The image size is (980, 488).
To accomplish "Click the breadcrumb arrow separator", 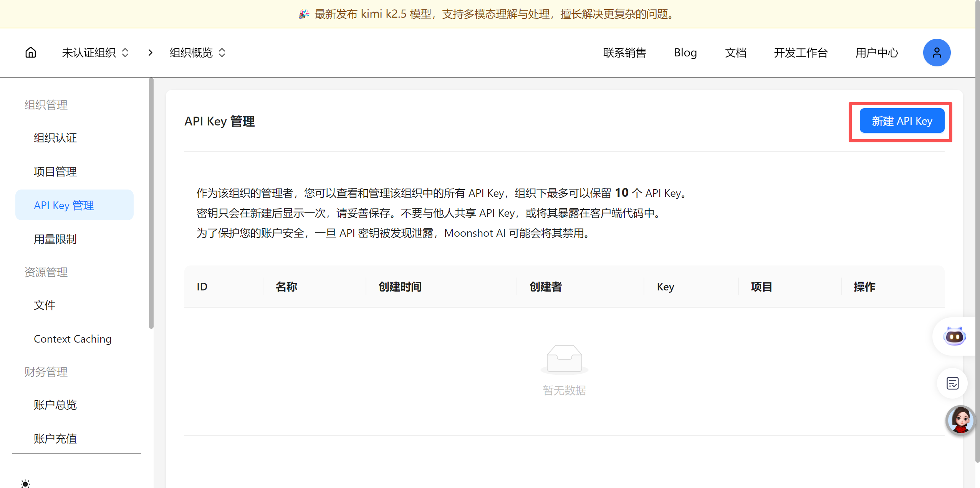I will (x=151, y=53).
